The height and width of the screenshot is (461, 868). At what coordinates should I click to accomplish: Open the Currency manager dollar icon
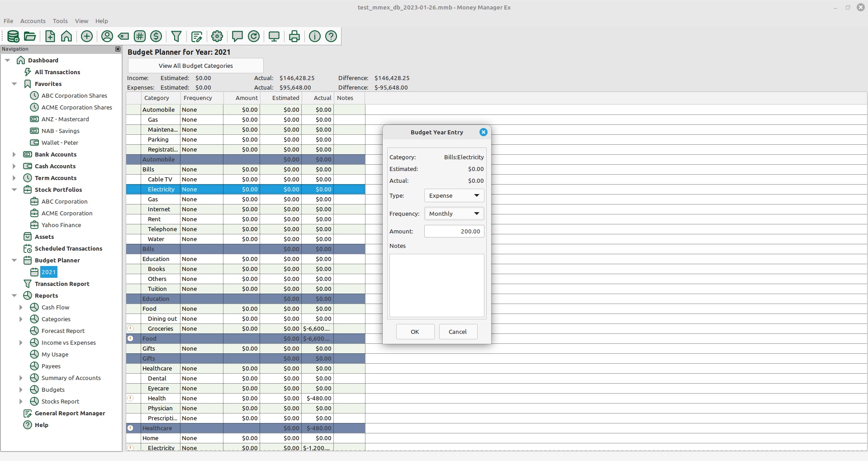[x=156, y=36]
